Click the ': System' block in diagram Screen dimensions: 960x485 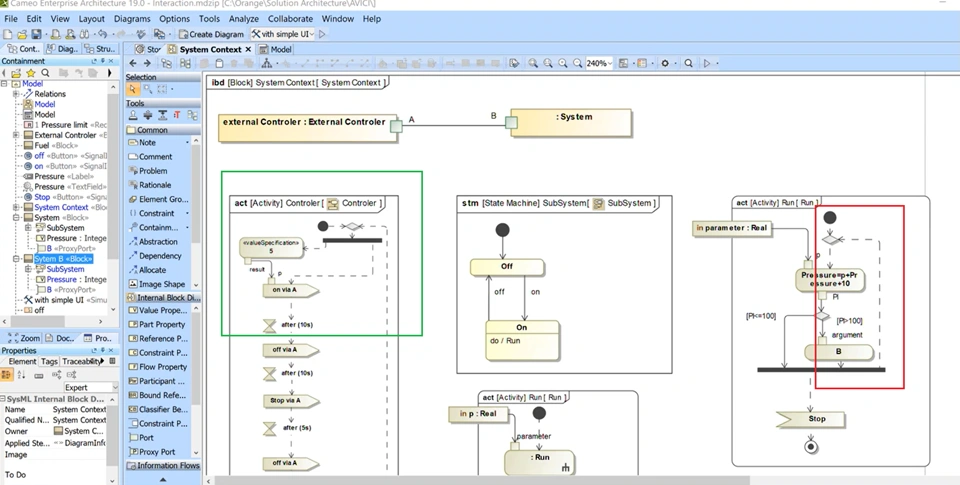point(571,123)
